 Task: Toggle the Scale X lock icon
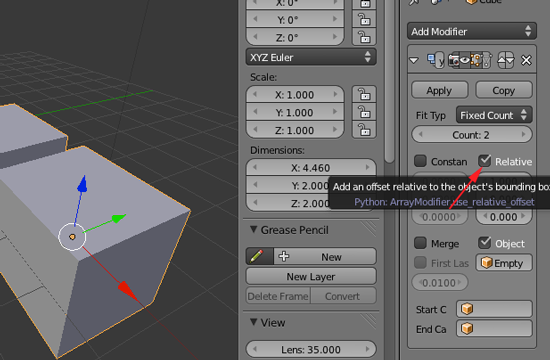[x=364, y=94]
